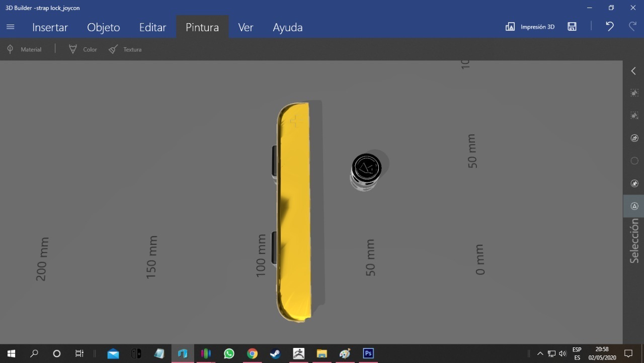Screen dimensions: 644x363
Task: Click the Impresión 3D button
Action: 530,27
